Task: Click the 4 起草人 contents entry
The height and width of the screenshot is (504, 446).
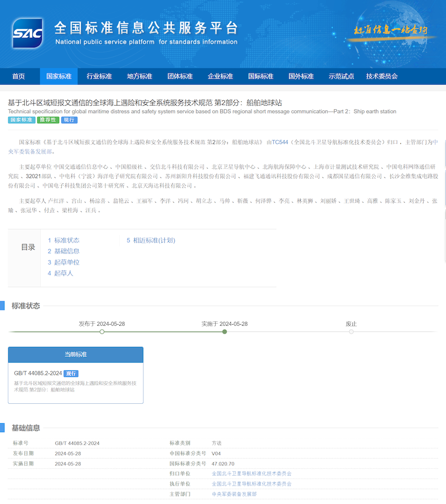Action: (61, 273)
